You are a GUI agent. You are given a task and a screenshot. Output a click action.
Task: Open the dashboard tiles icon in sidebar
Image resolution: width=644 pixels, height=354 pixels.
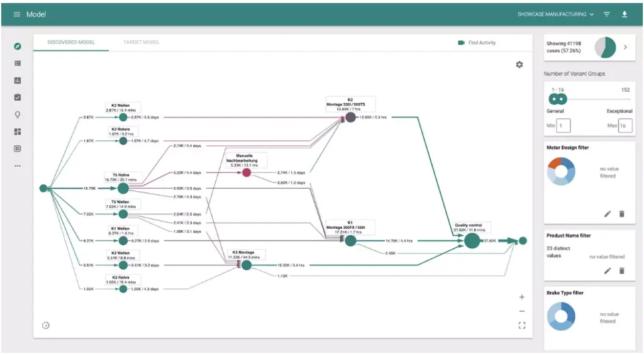point(18,131)
